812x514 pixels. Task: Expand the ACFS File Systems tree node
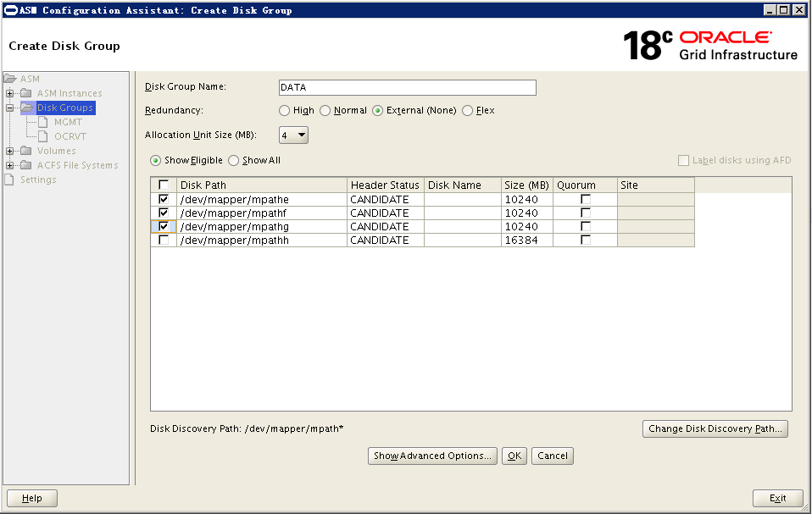[x=10, y=165]
